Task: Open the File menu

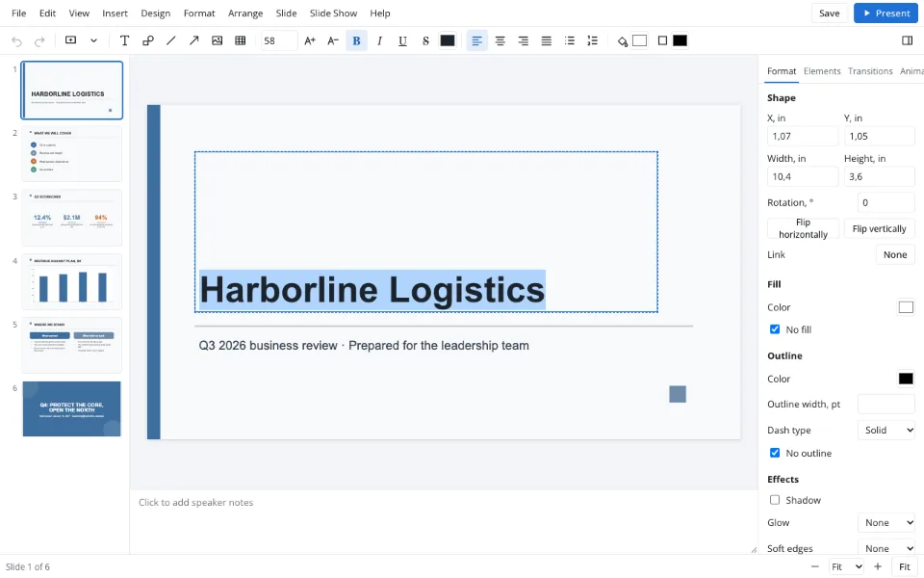Action: [x=19, y=13]
